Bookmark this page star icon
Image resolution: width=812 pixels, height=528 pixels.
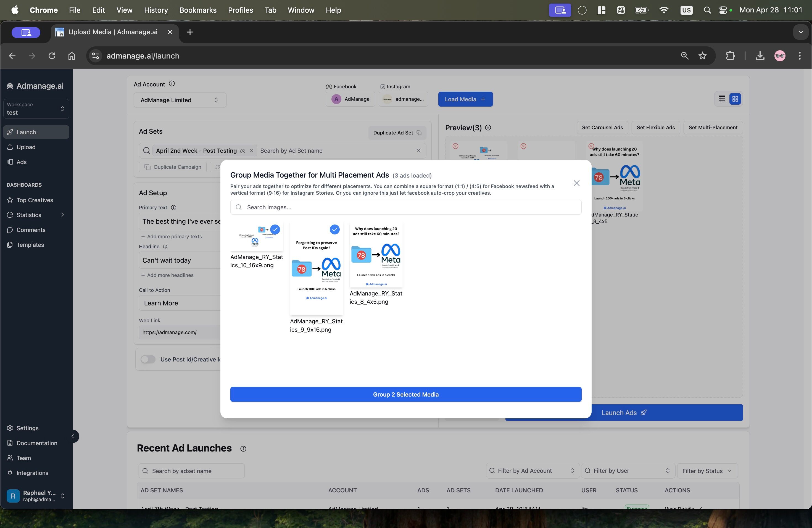[x=702, y=56]
